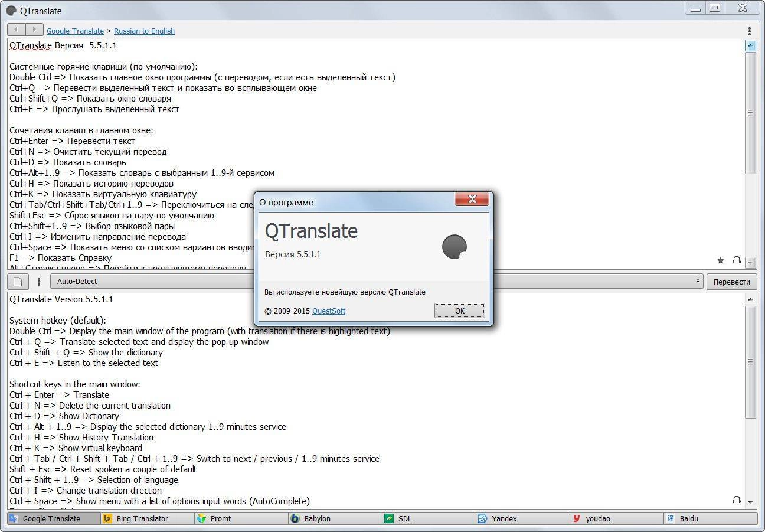Viewport: 765px width, 532px height.
Task: Switch to the Promt service tab
Action: pyautogui.click(x=241, y=518)
